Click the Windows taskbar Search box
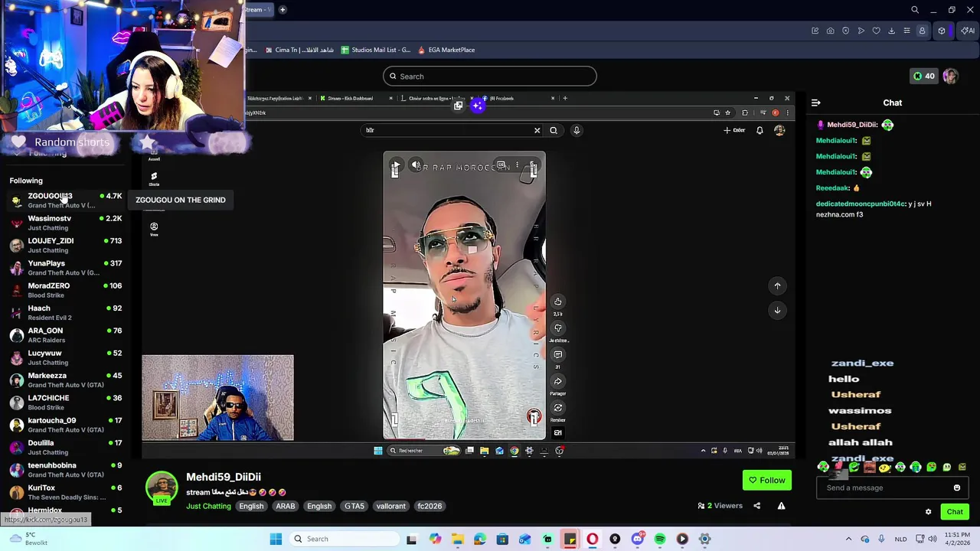This screenshot has width=980, height=551. tap(345, 539)
